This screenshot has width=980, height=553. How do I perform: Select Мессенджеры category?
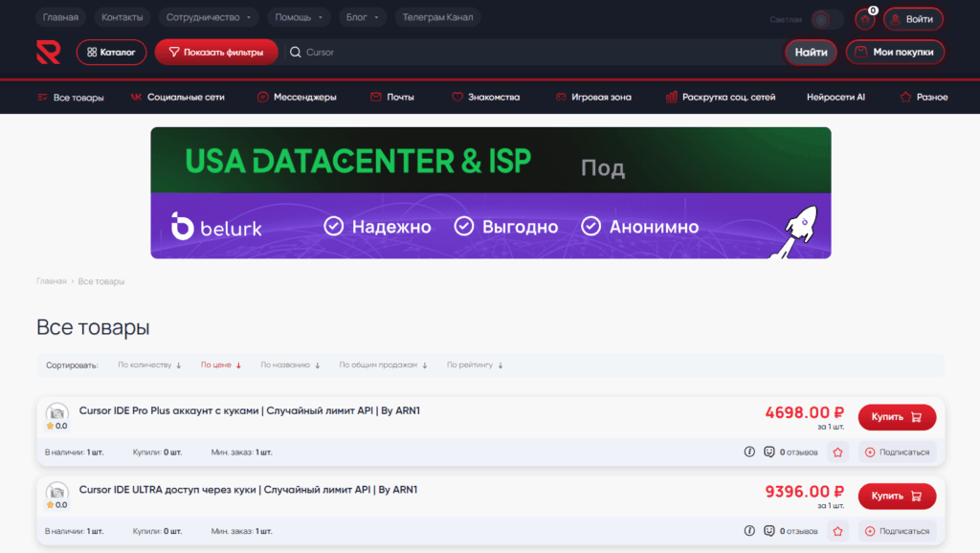point(297,98)
